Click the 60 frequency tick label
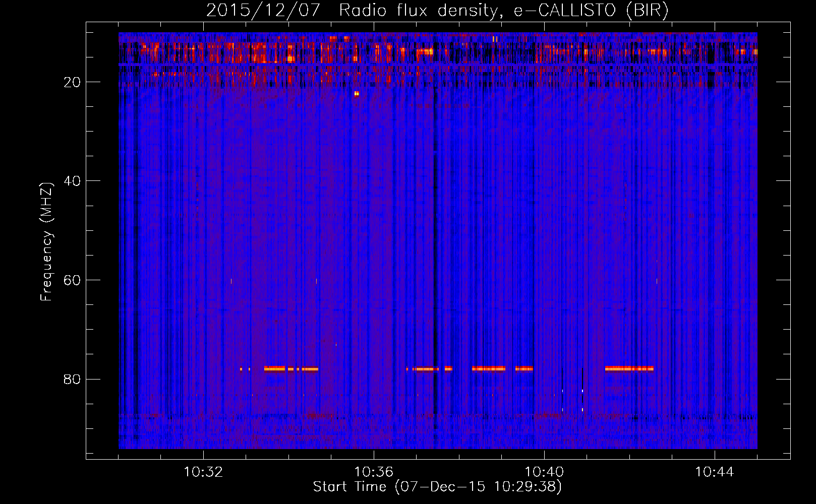This screenshot has height=504, width=816. (x=72, y=280)
